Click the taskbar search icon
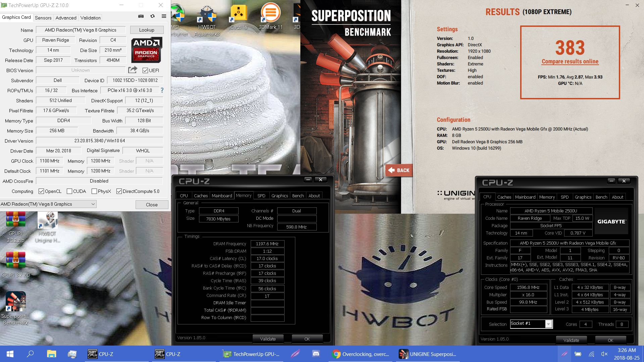The height and width of the screenshot is (362, 644). point(30,354)
